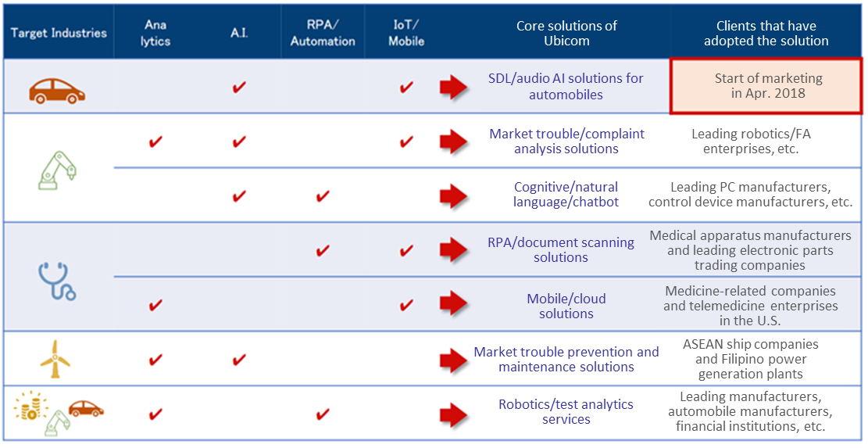Click the RPA checkmark in the Cognitive/chatbot row
Screen dimensions: 868x448
323,195
